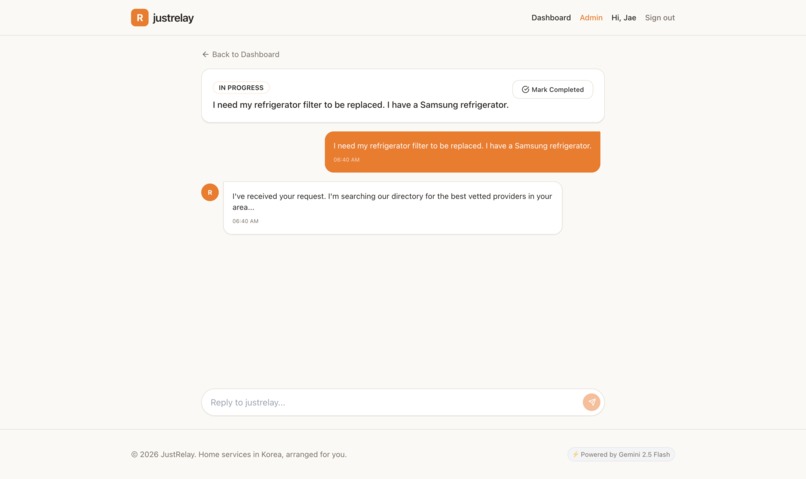Click the justrelay brand name text
The image size is (806, 479).
[173, 18]
